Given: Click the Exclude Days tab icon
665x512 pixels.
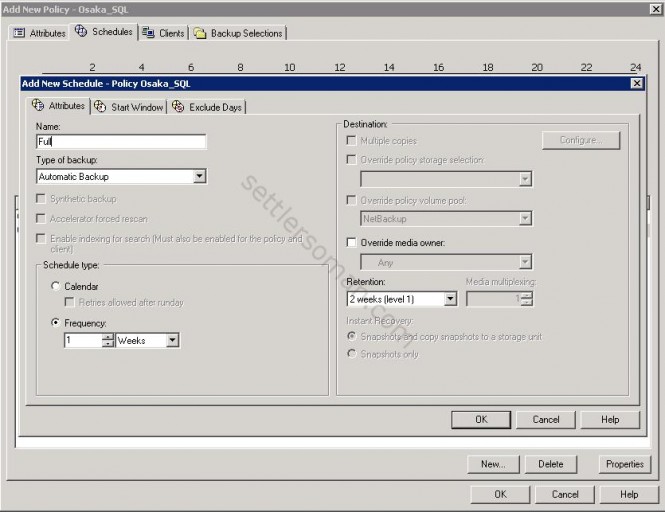Looking at the screenshot, I should click(178, 107).
